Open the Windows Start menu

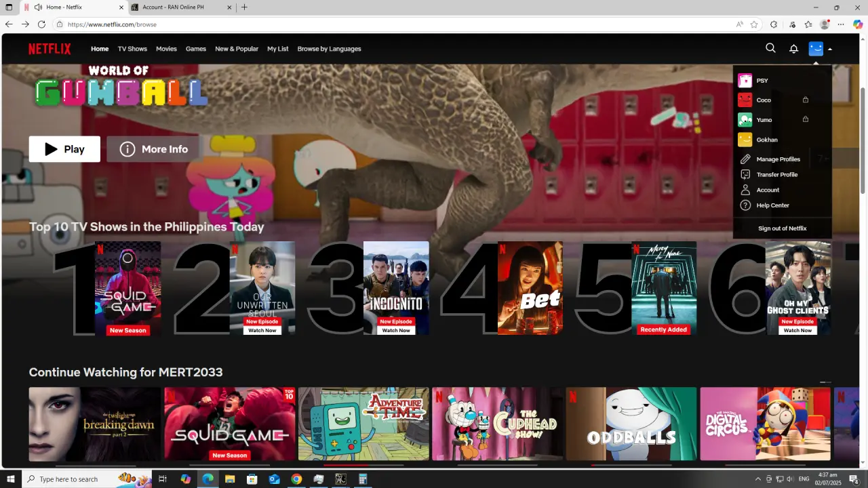[x=11, y=479]
